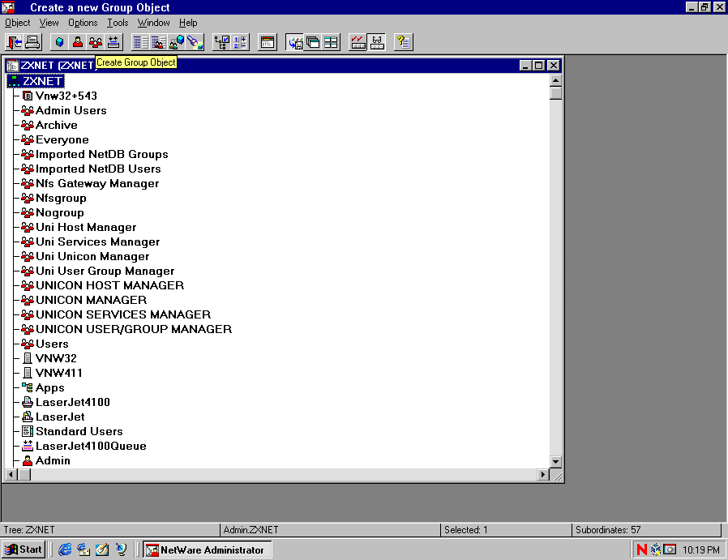Select the Vnw32+543 object

pyautogui.click(x=59, y=96)
